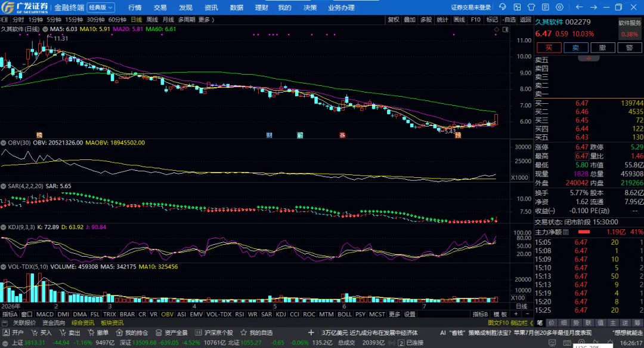Open the customer service headset icon

pos(502,7)
